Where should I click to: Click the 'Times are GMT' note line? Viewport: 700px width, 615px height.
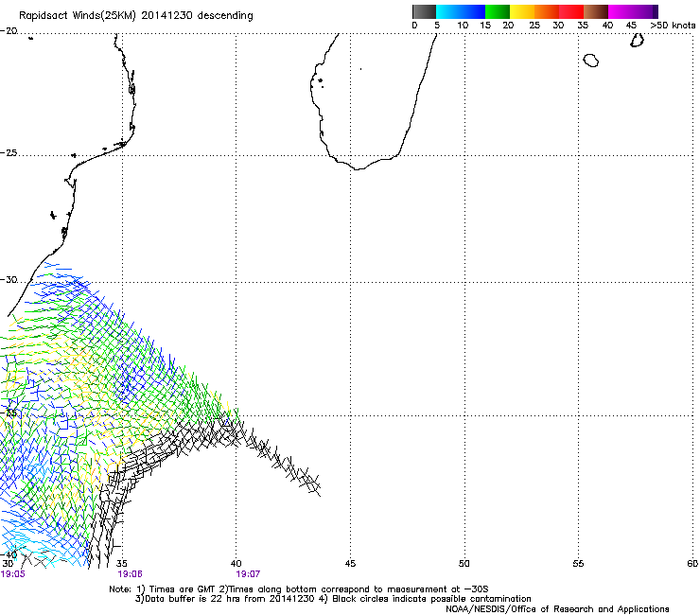click(299, 589)
